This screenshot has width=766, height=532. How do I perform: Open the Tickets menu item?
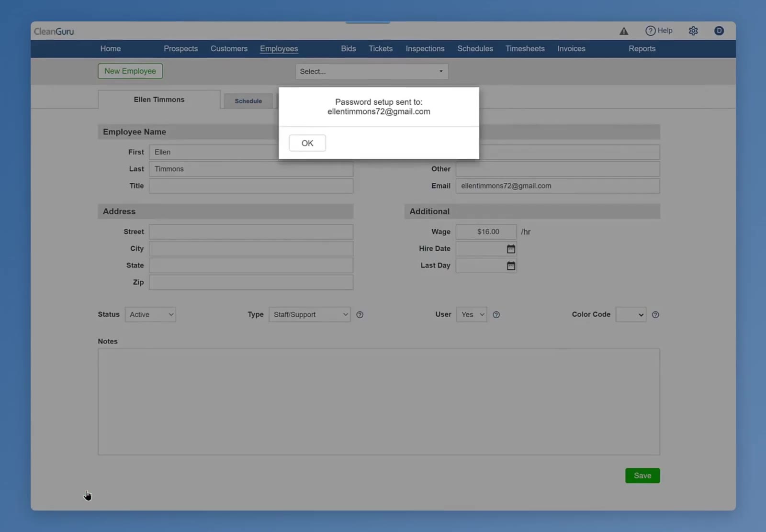[381, 49]
